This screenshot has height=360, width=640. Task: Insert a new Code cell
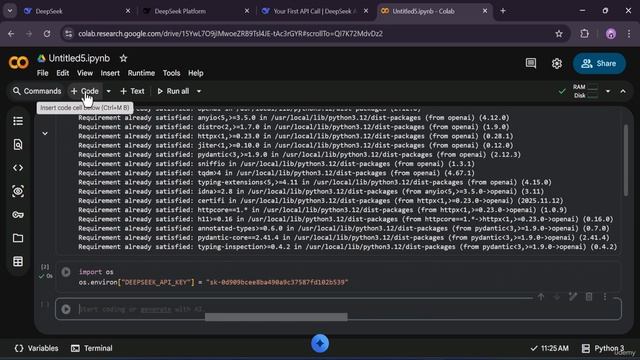click(85, 91)
